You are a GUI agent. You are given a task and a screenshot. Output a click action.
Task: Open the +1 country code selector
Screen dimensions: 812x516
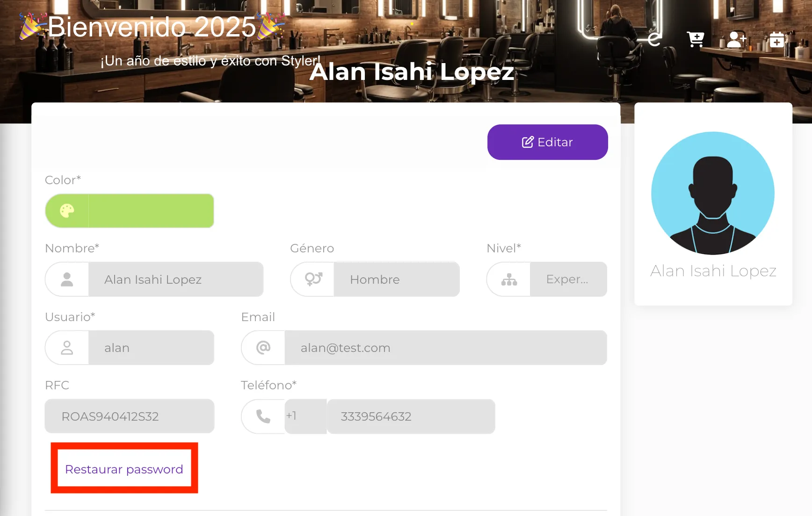click(304, 416)
